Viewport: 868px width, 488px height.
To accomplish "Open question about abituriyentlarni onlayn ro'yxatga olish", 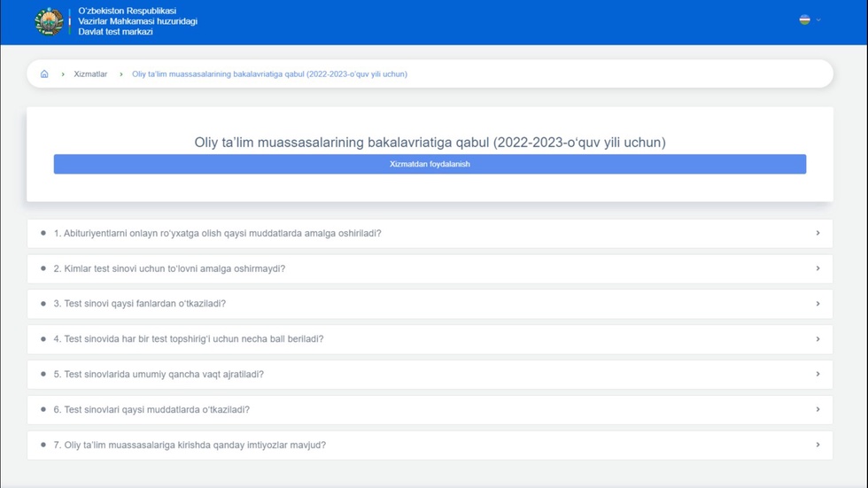I will coord(217,234).
